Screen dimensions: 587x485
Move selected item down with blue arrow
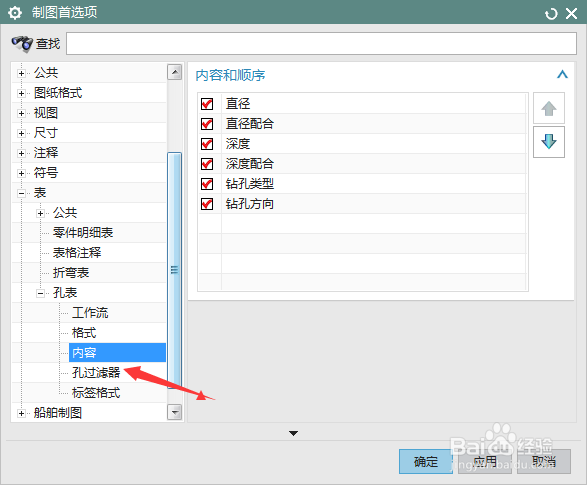pyautogui.click(x=549, y=142)
